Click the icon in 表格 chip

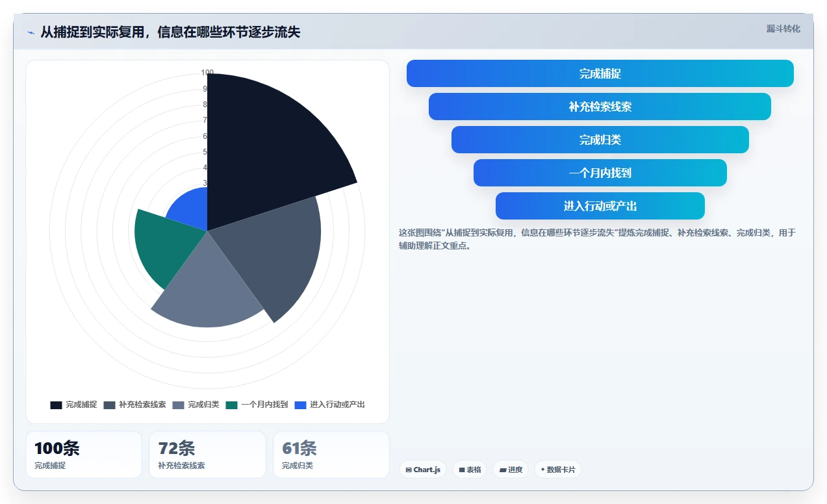tap(462, 470)
